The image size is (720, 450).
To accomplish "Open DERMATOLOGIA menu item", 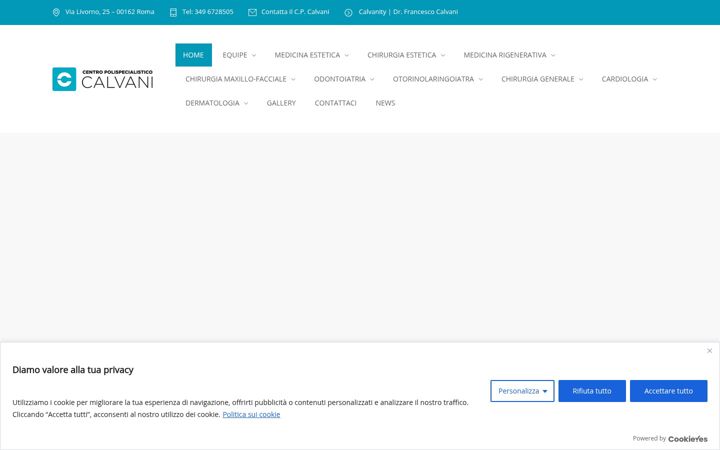I will [212, 103].
